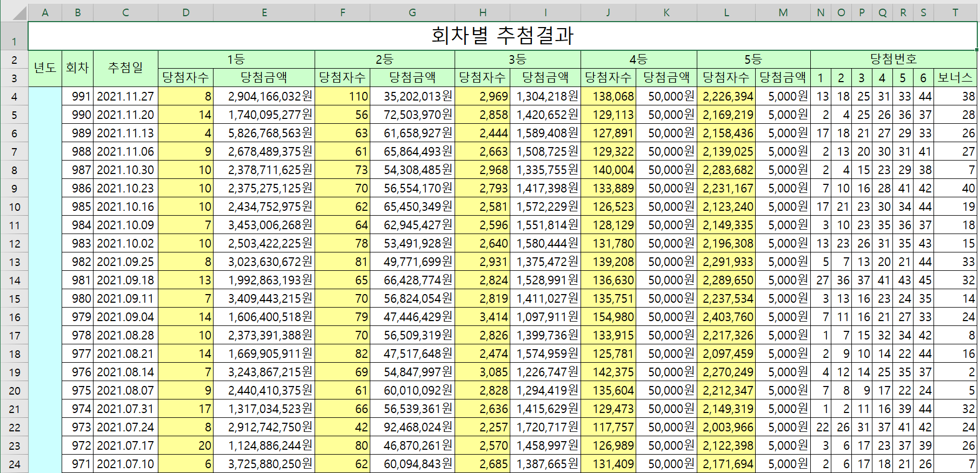This screenshot has height=473, width=980.
Task: Select the cell with date 2021.07.10
Action: tap(125, 464)
